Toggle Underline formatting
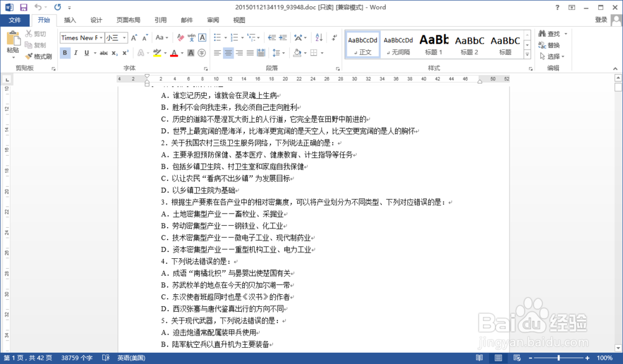Screen dimensions: 623x364 87,53
